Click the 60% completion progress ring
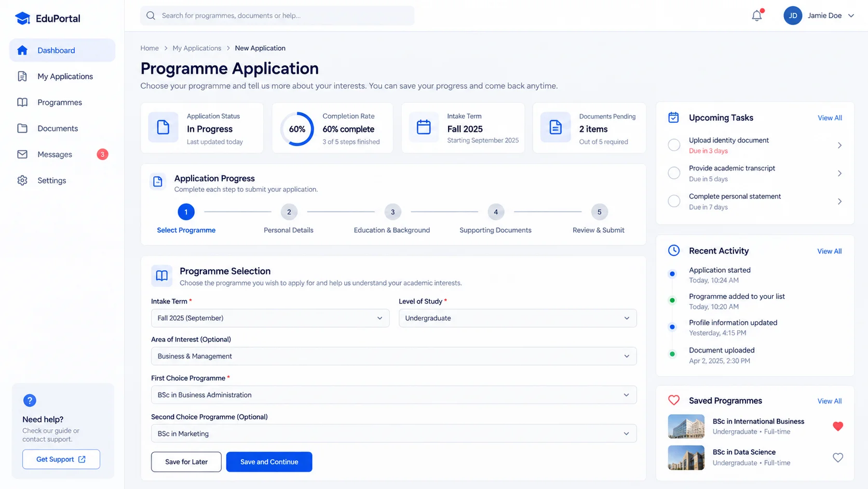 pyautogui.click(x=297, y=129)
